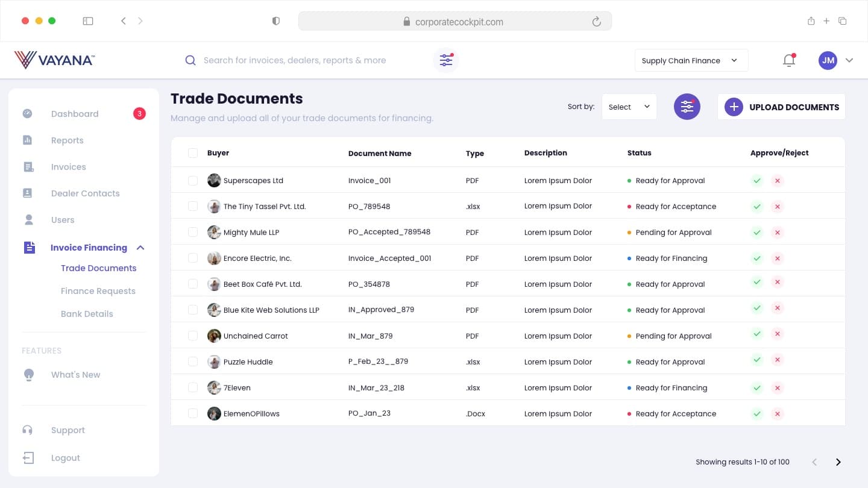868x488 pixels.
Task: Check the Beet Box Café row checkbox
Action: tap(193, 284)
